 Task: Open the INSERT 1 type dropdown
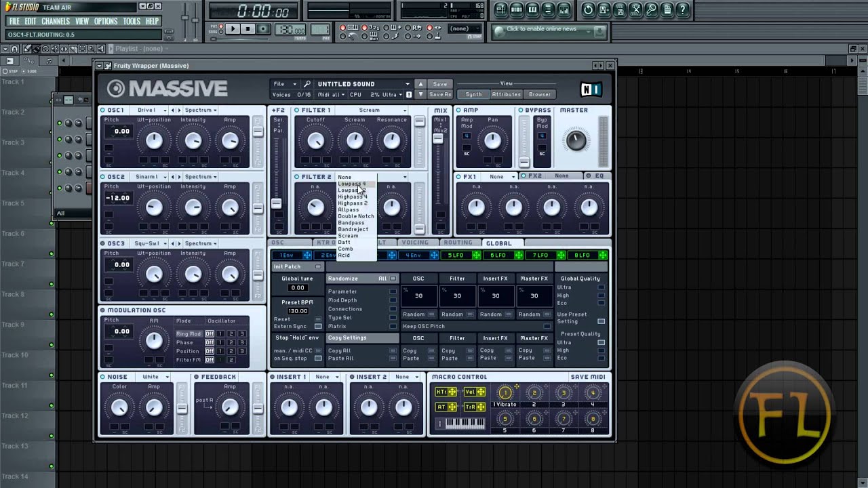click(x=326, y=377)
